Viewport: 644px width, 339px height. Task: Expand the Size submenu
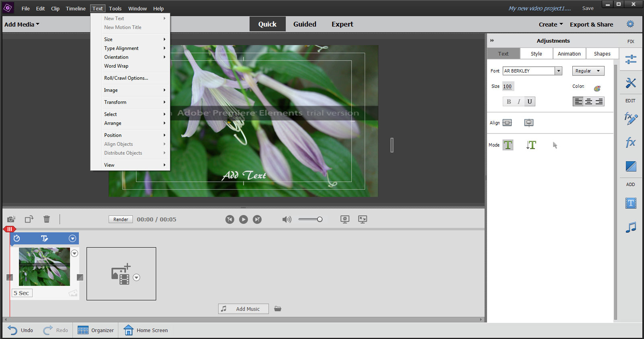click(130, 39)
